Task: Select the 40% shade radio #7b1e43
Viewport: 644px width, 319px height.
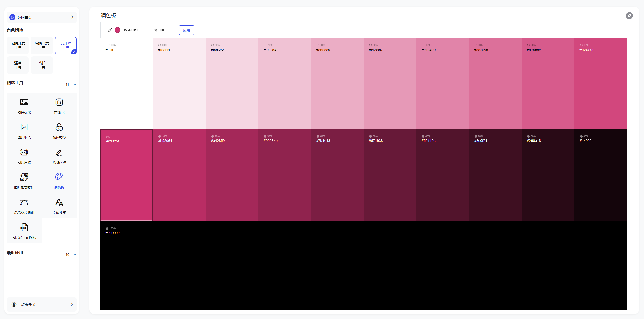Action: click(318, 136)
